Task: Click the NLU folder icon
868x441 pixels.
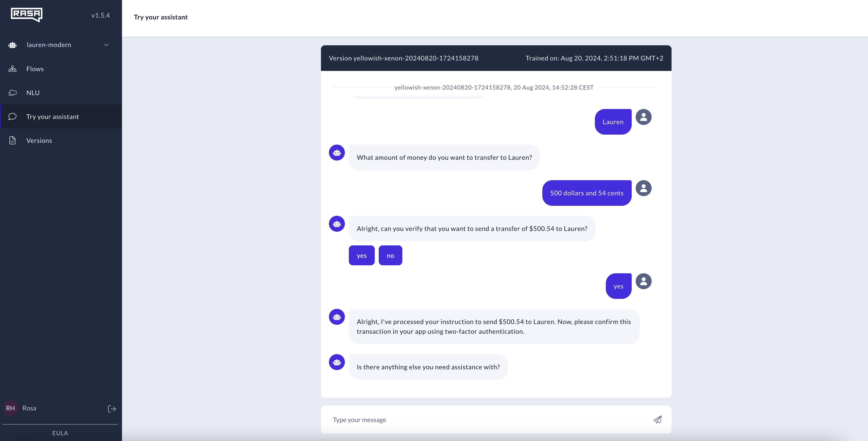Action: 12,93
